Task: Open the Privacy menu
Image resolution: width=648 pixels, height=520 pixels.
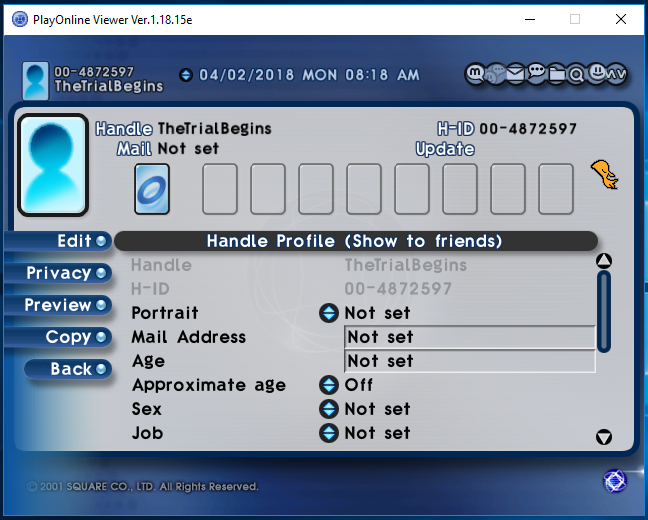Action: (x=58, y=273)
